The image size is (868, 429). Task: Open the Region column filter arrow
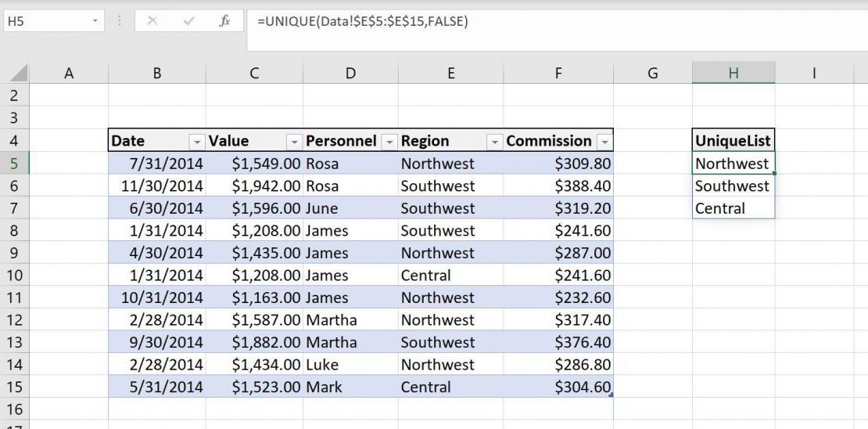[x=494, y=142]
